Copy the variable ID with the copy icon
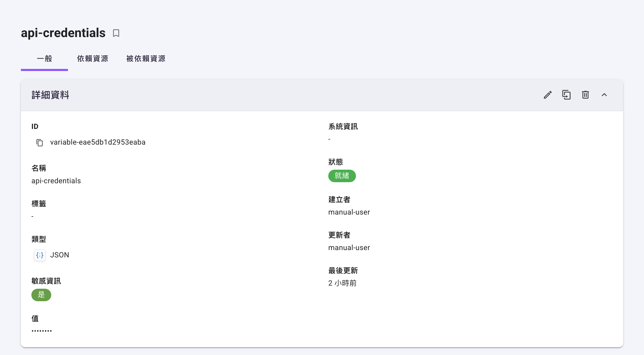Screen dimensions: 644x355 39,143
